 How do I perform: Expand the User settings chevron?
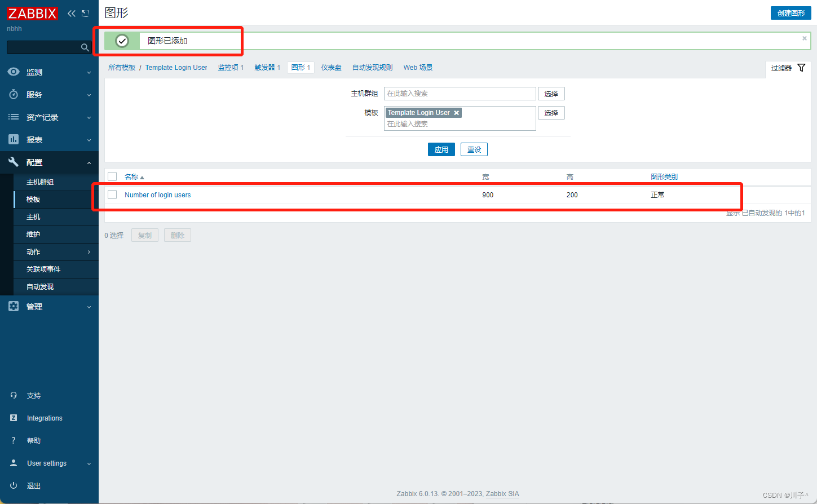click(x=89, y=463)
